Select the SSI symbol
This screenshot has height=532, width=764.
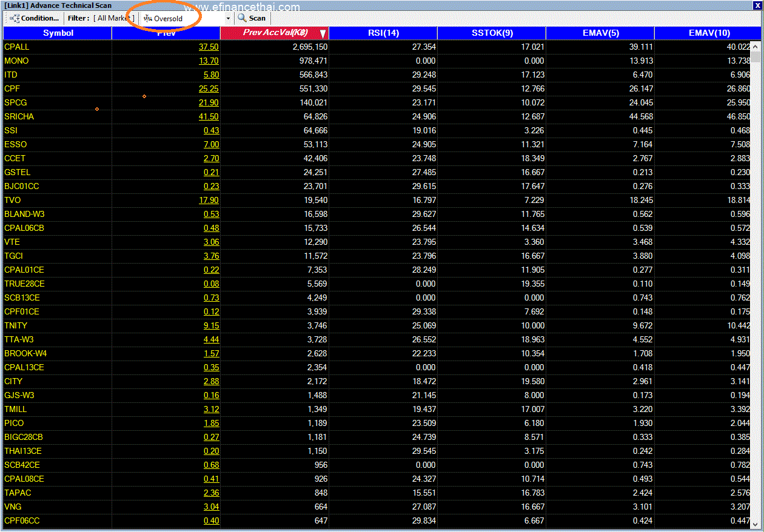(11, 130)
